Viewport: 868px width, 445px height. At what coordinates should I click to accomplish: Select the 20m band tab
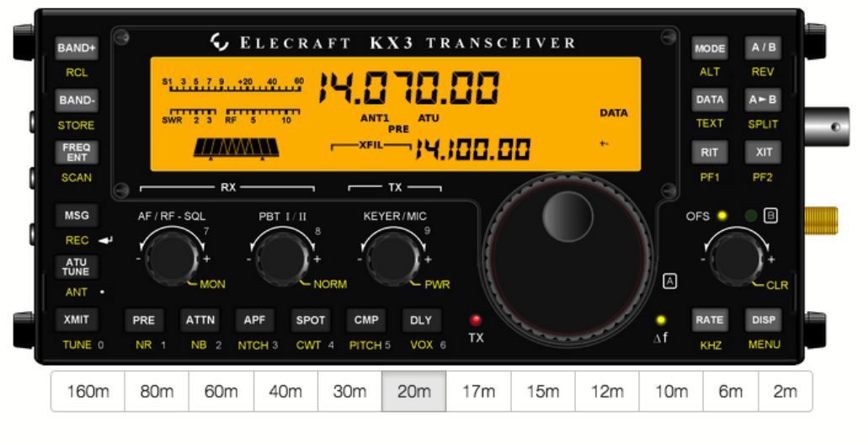[x=414, y=391]
